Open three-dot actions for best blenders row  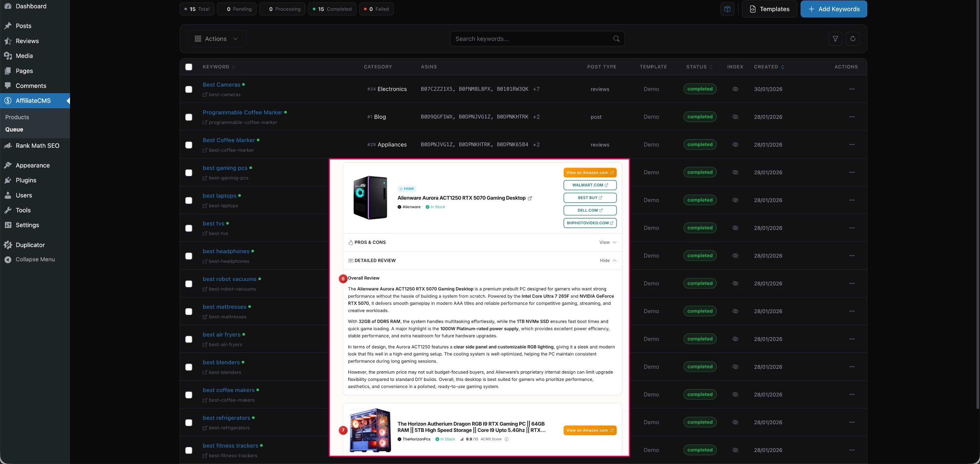[x=852, y=367]
